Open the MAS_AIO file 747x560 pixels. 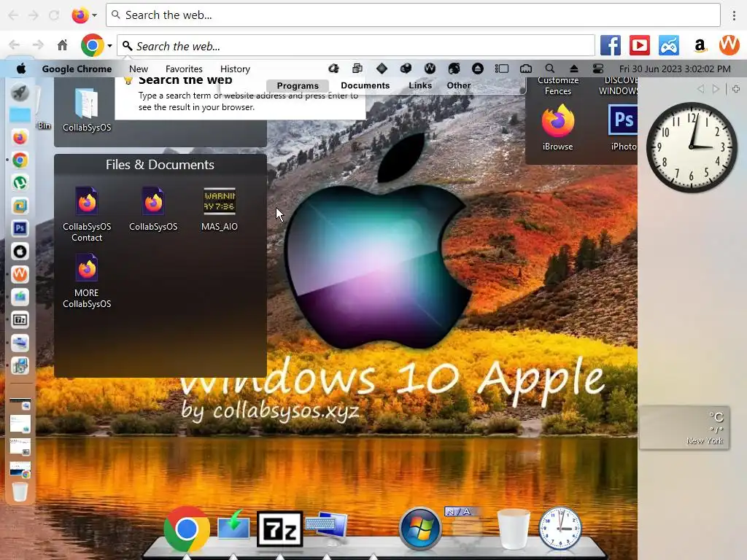pos(219,209)
